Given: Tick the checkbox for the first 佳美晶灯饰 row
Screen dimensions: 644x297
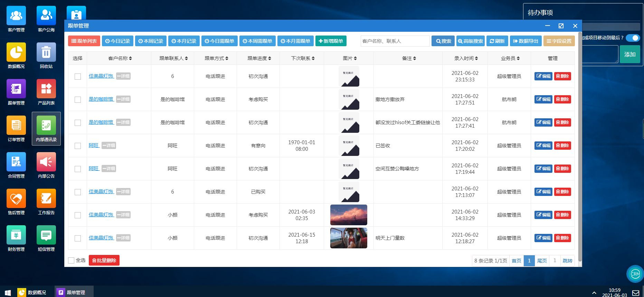Looking at the screenshot, I should pyautogui.click(x=78, y=77).
